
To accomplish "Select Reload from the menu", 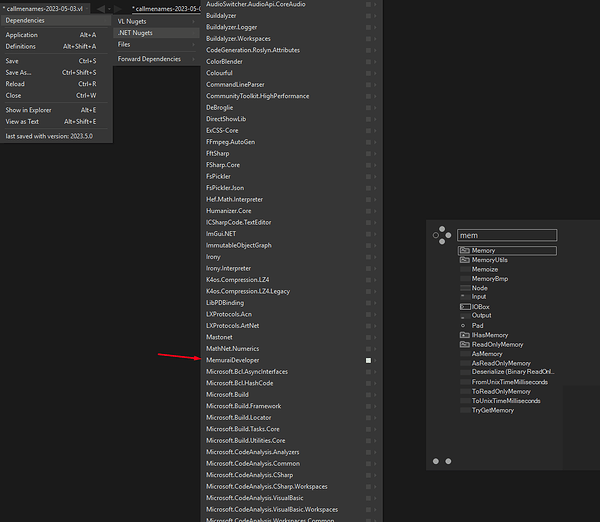I will pos(56,84).
